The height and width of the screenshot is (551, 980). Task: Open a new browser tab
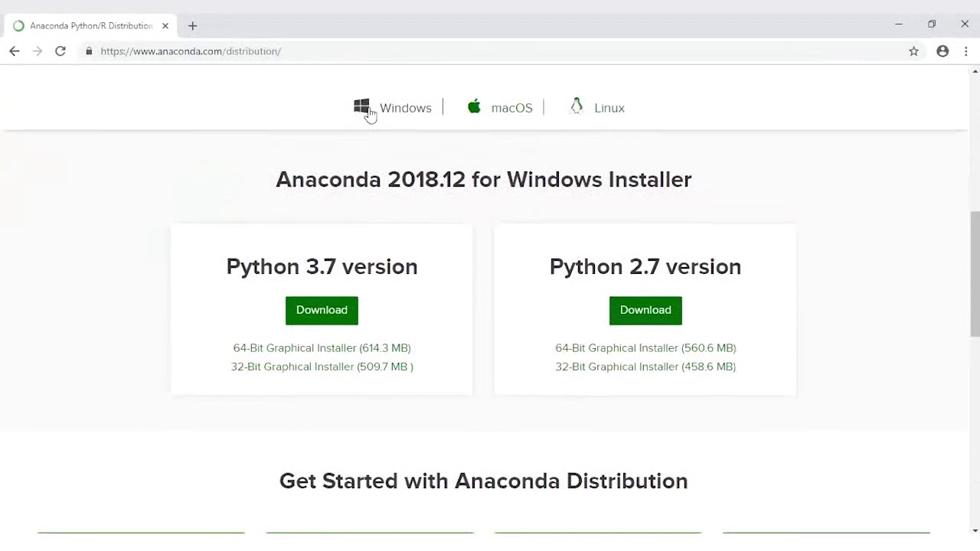pos(192,26)
